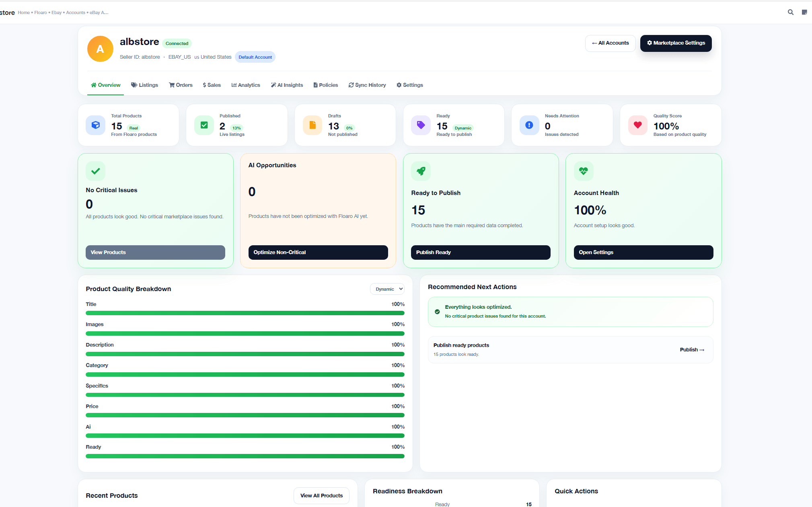This screenshot has height=507, width=812.
Task: Click the Total Products box icon
Action: pyautogui.click(x=95, y=125)
